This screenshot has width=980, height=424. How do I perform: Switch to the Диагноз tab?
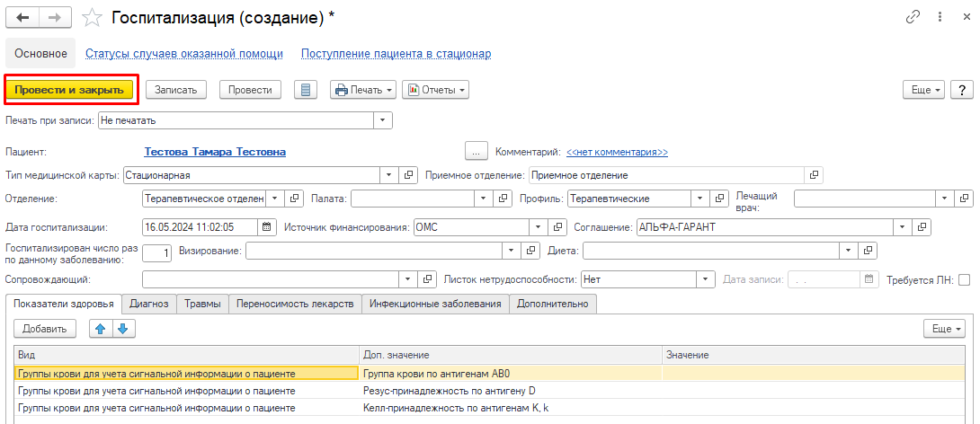tap(148, 305)
